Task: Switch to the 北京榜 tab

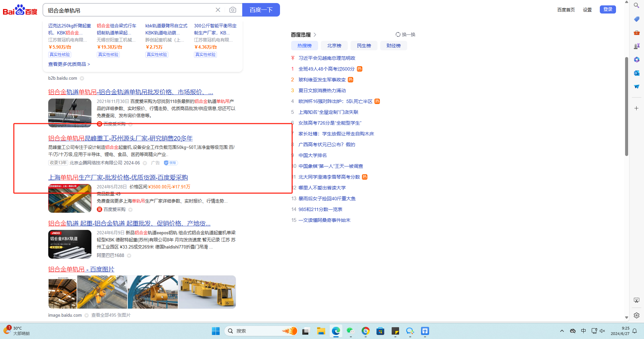Action: coord(334,46)
